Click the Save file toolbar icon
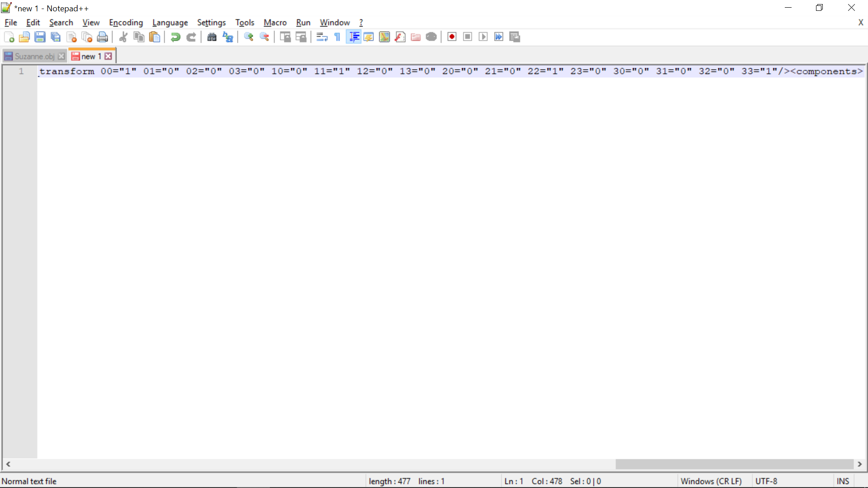Screen dimensions: 868x488 [x=40, y=37]
